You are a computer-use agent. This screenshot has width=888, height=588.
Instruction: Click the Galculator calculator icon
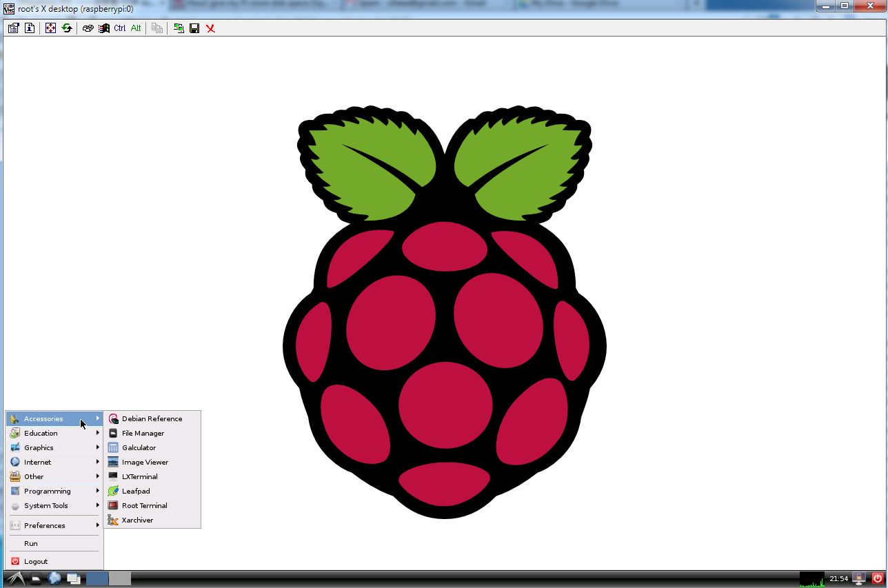coord(114,448)
